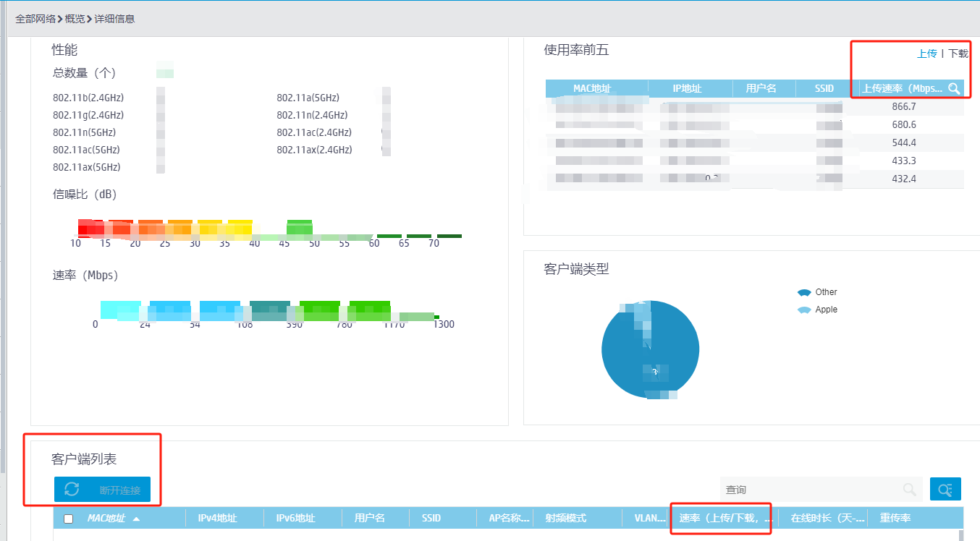
Task: Click the Apple legend icon
Action: pyautogui.click(x=803, y=310)
